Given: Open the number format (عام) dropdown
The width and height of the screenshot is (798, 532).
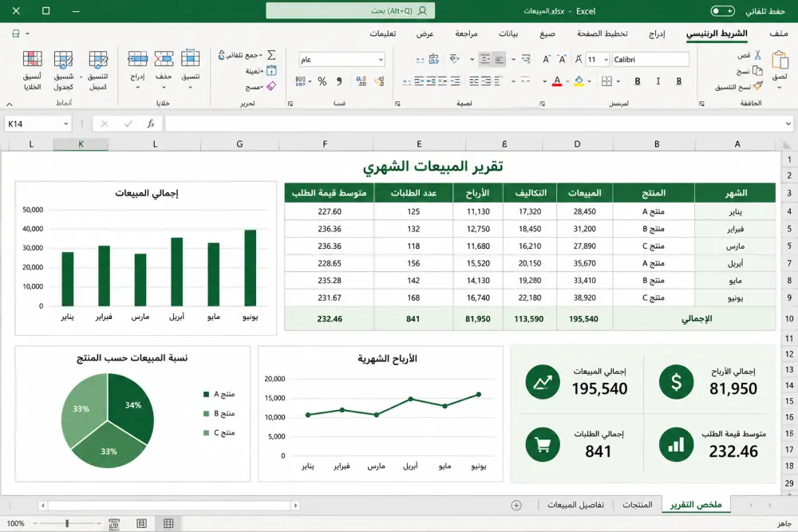Looking at the screenshot, I should [x=380, y=60].
